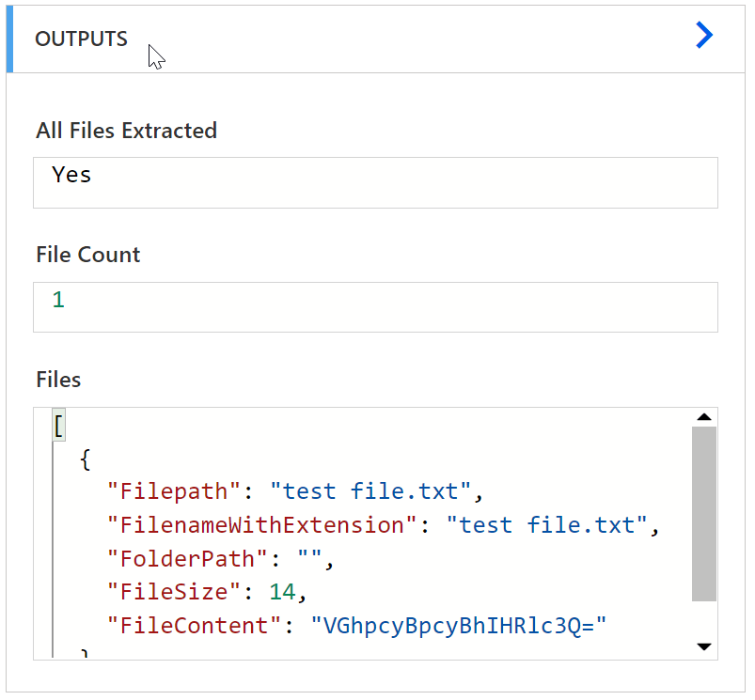The height and width of the screenshot is (700, 755).
Task: Click the Files label above the JSON viewer
Action: [x=58, y=380]
